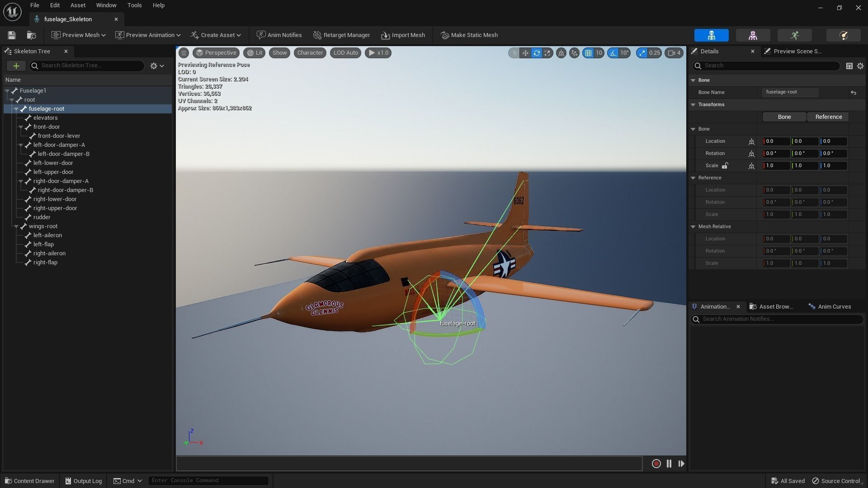Viewport: 868px width, 488px height.
Task: Collapse the Mesh Relative section
Action: click(x=693, y=227)
